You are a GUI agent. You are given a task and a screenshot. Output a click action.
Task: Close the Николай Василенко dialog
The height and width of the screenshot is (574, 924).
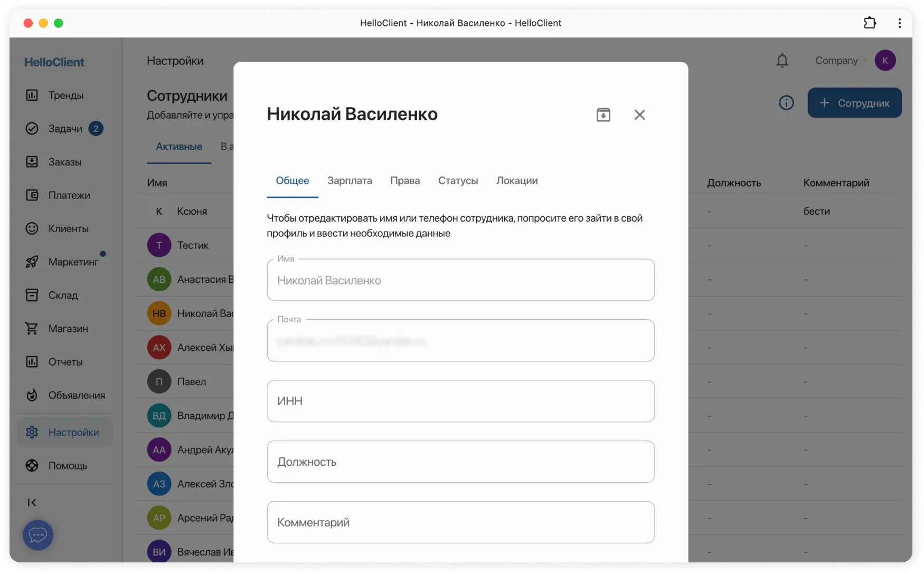coord(640,114)
